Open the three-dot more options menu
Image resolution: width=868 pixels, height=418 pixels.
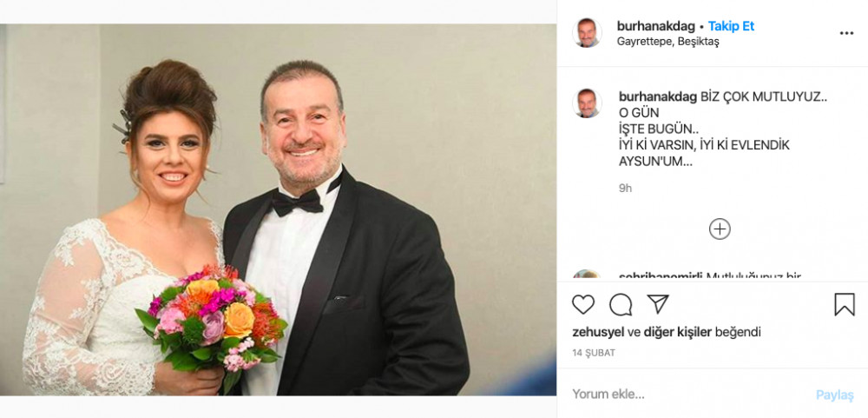[846, 33]
